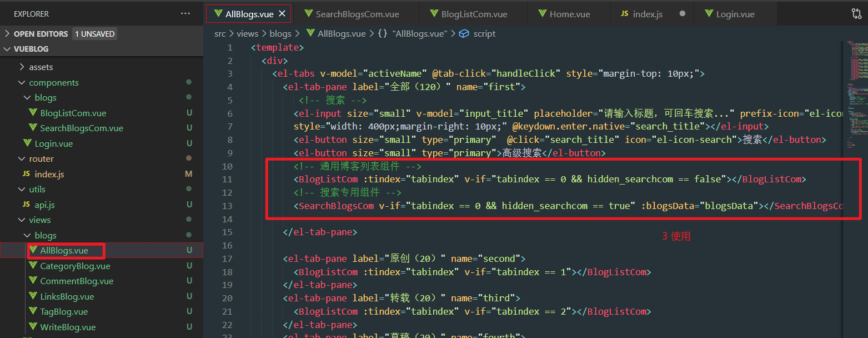The height and width of the screenshot is (338, 868).
Task: Switch to the Home.vue tab
Action: tap(567, 13)
